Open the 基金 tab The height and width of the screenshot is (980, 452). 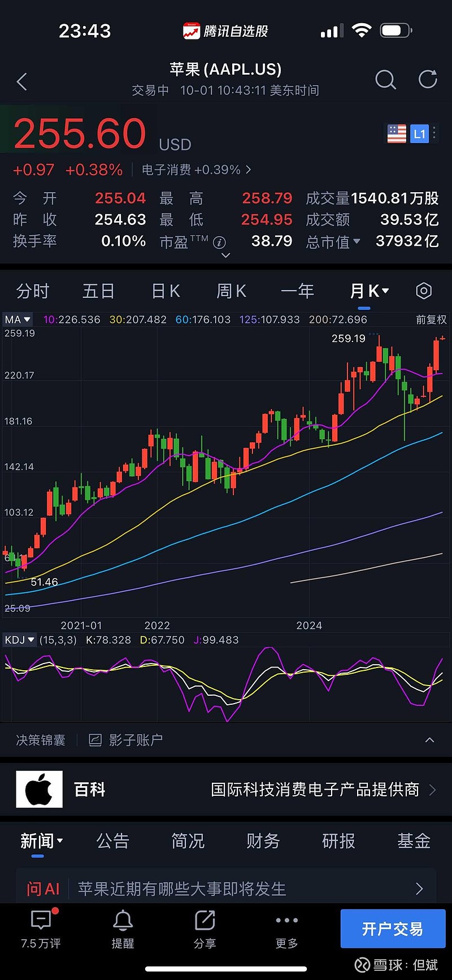tap(414, 841)
